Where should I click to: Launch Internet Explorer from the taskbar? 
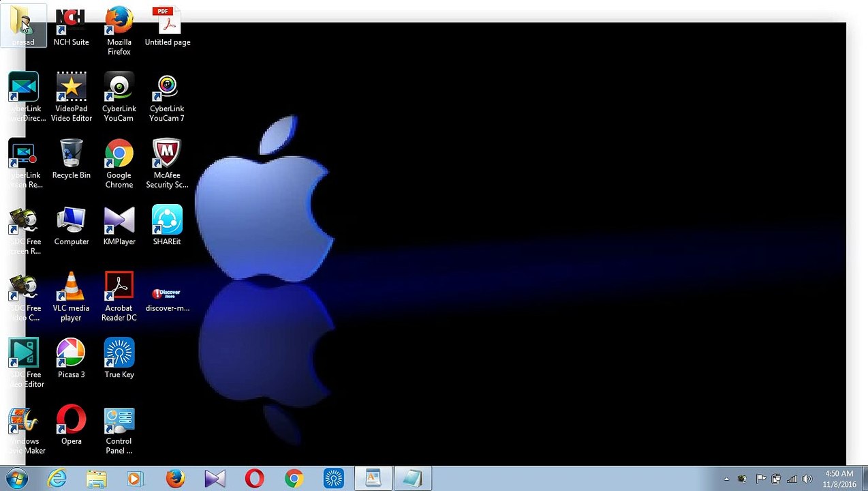[x=57, y=479]
